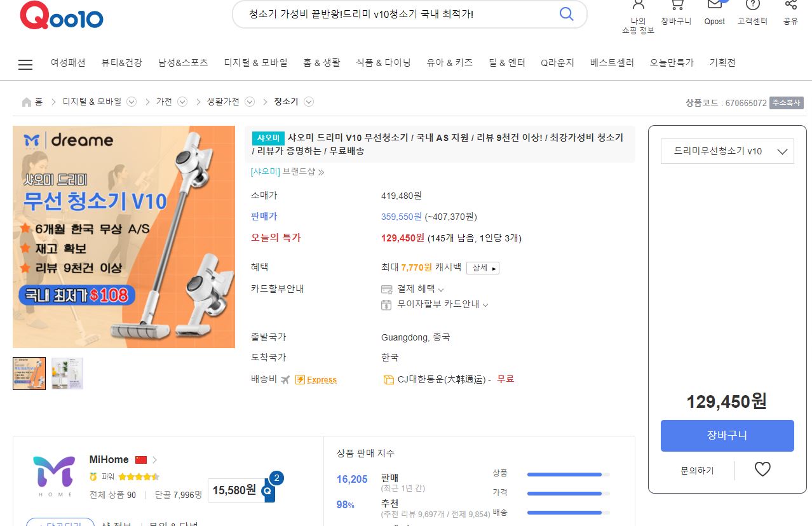Click the Guangdong, 중국 origin text
812x526 pixels.
416,337
